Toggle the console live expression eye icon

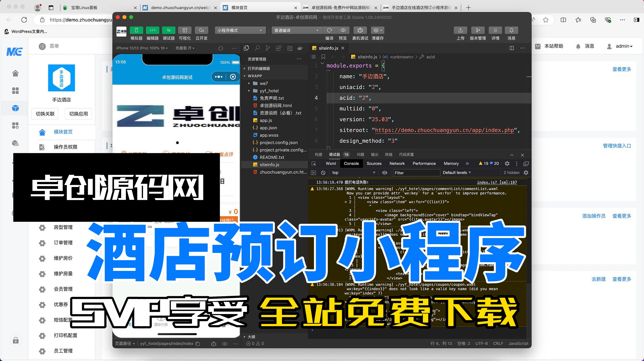tap(385, 173)
